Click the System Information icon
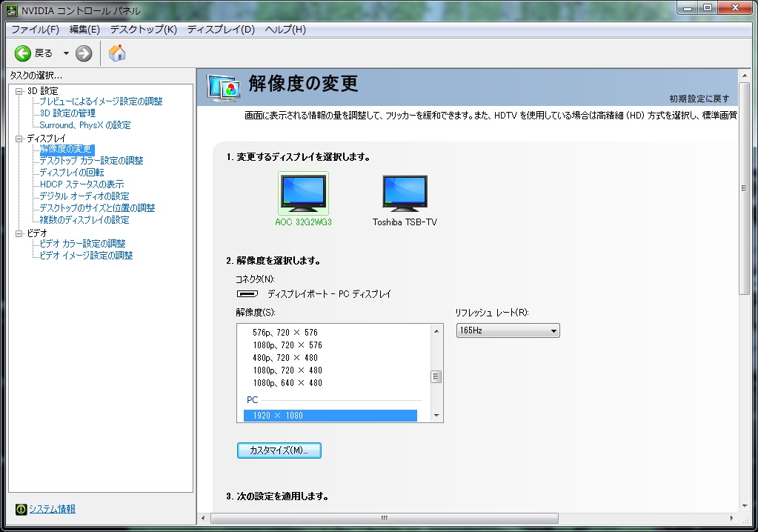 pos(21,509)
